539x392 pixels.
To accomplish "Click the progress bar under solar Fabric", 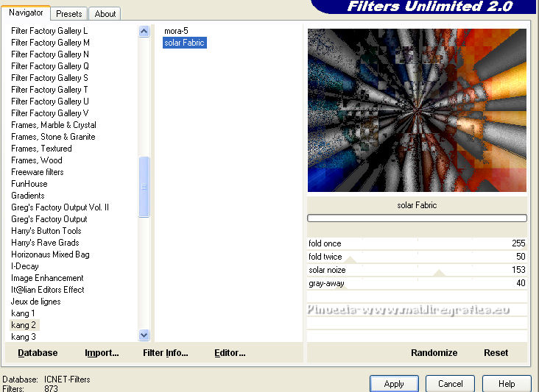I will click(417, 218).
